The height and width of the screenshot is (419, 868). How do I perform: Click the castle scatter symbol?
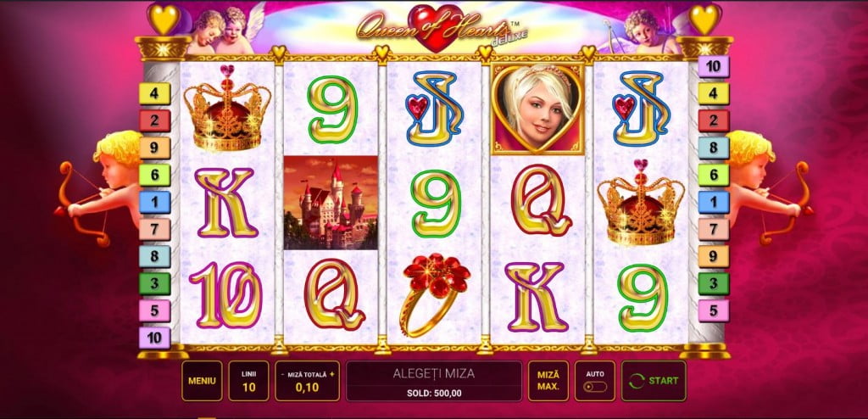click(x=331, y=203)
